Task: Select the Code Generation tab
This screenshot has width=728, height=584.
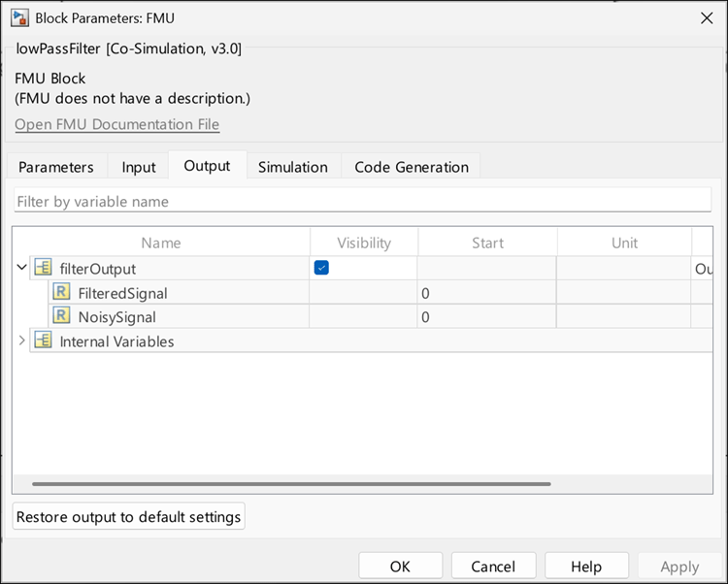Action: (411, 167)
